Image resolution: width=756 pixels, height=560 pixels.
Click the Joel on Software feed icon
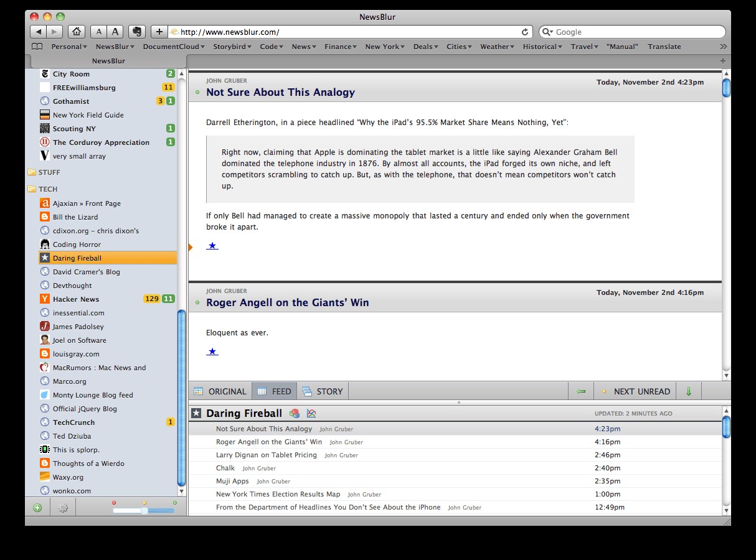[x=45, y=340]
